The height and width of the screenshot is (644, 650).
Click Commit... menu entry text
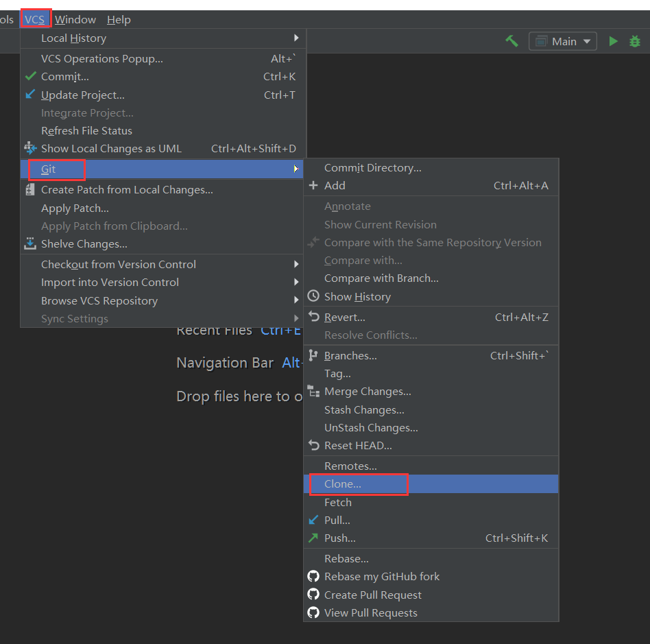click(65, 77)
